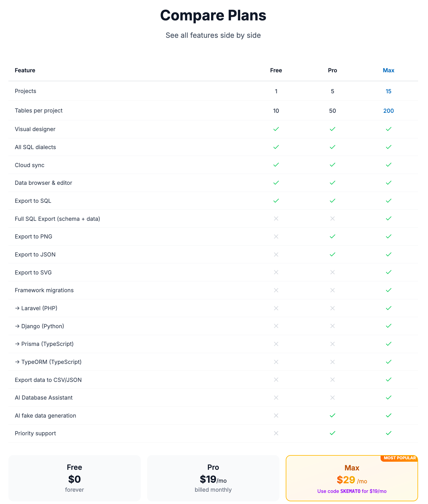Click the Pro X mark for Prisma (TypeScript)
Viewport: 428px width, 504px height.
pyautogui.click(x=332, y=344)
